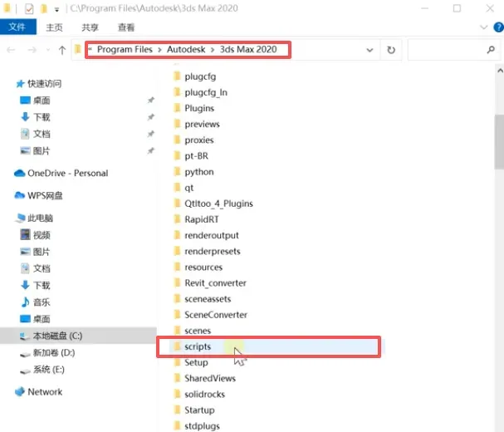Screen dimensions: 504x432
Task: Click Program Files in the address path
Action: pyautogui.click(x=125, y=49)
